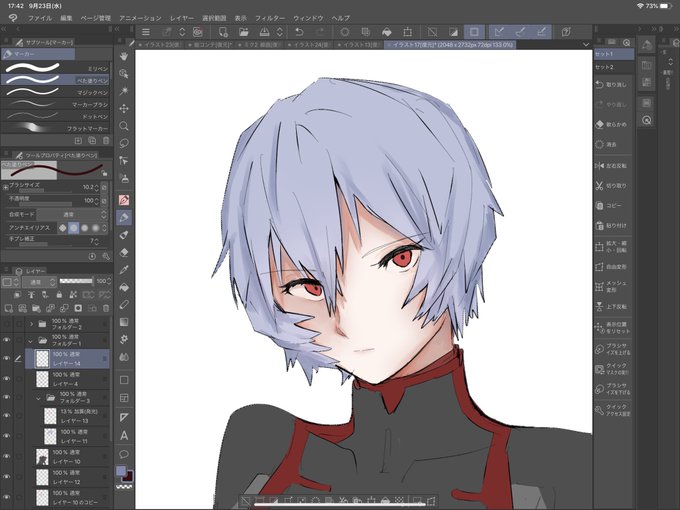Viewport: 680px width, 510px height.
Task: Click dark red sub color swatch
Action: point(128,477)
